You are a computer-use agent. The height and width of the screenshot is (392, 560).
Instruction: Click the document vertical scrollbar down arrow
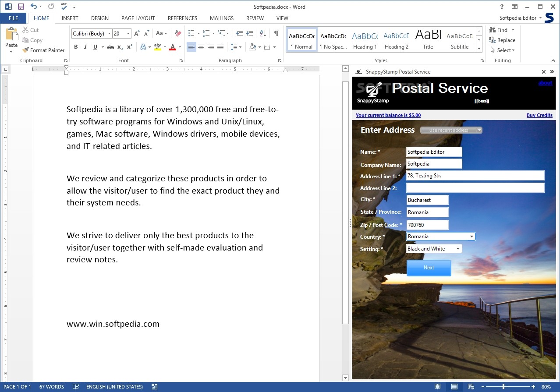[x=345, y=378]
